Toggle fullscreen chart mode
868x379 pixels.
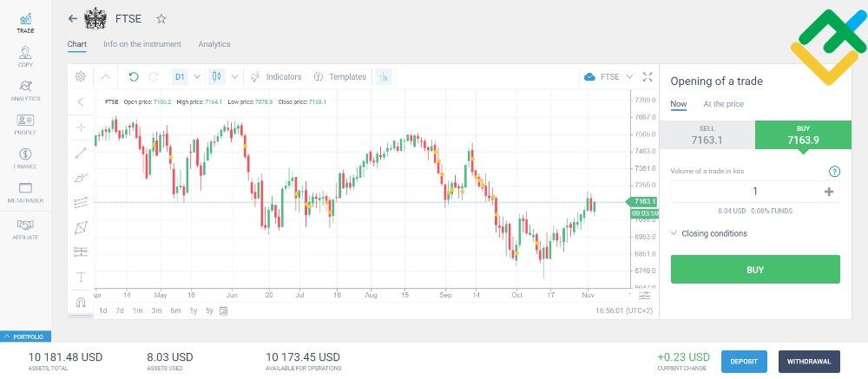point(648,77)
